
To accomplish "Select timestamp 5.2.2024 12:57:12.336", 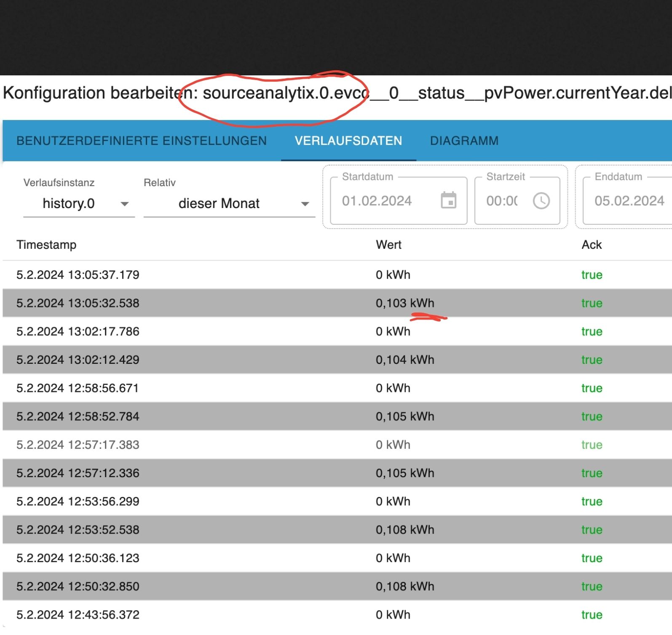I will [78, 473].
